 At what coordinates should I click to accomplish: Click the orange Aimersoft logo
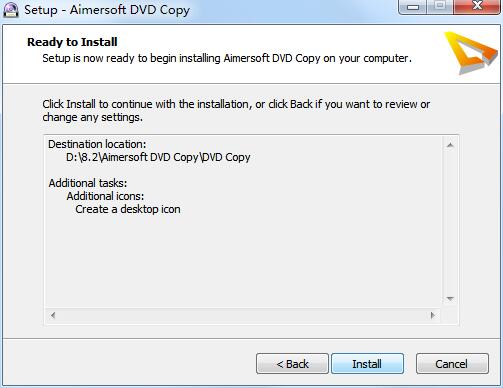pos(472,53)
